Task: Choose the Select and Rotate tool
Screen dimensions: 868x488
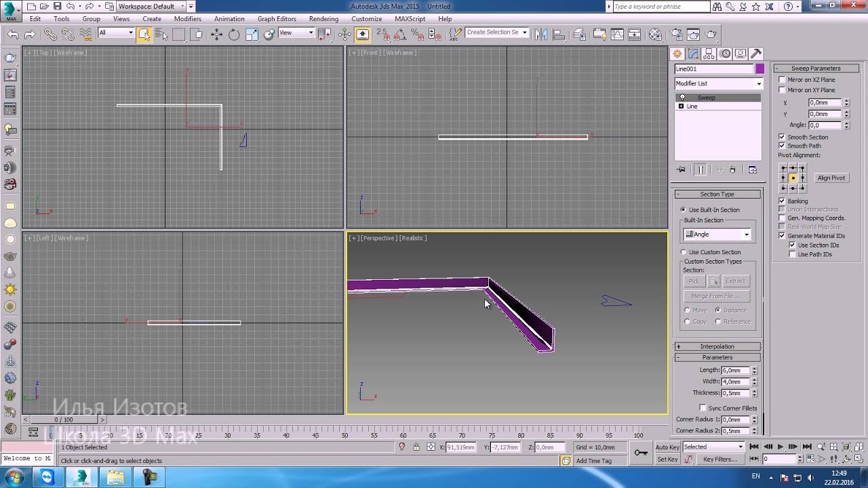Action: [x=234, y=35]
